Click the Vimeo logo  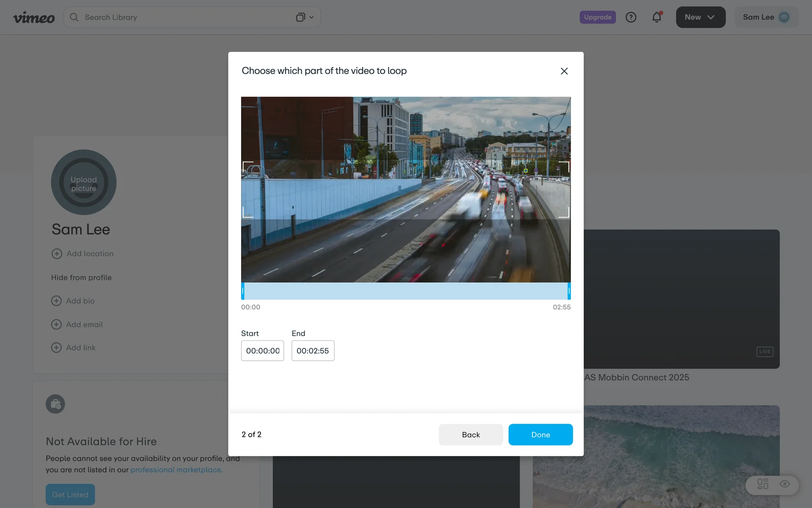point(34,17)
